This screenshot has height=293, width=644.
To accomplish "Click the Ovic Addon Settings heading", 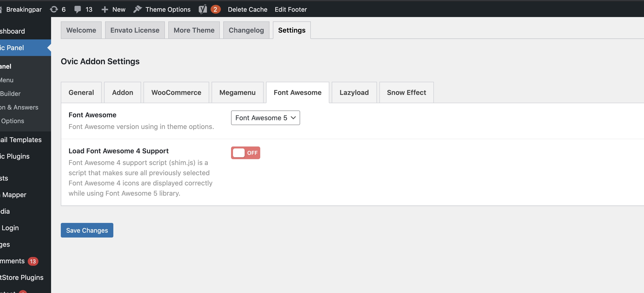I will [100, 61].
